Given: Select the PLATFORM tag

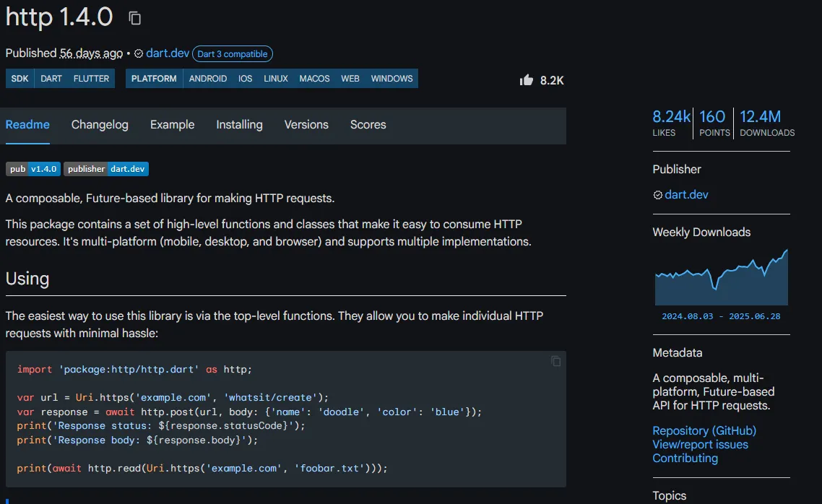Looking at the screenshot, I should [154, 79].
